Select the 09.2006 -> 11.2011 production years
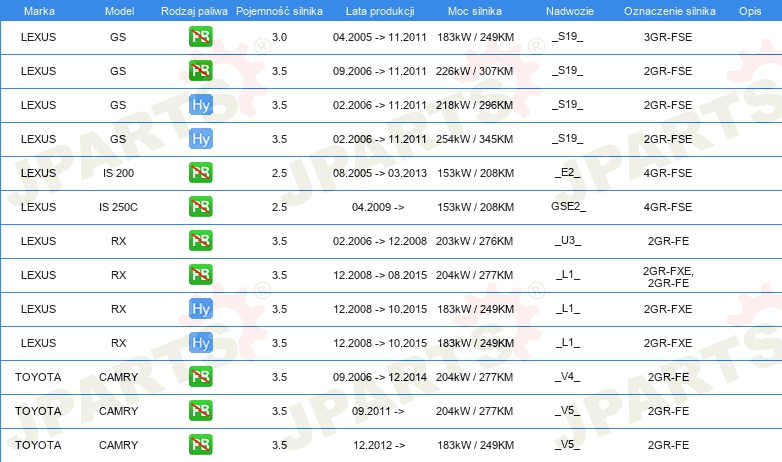 (x=380, y=71)
